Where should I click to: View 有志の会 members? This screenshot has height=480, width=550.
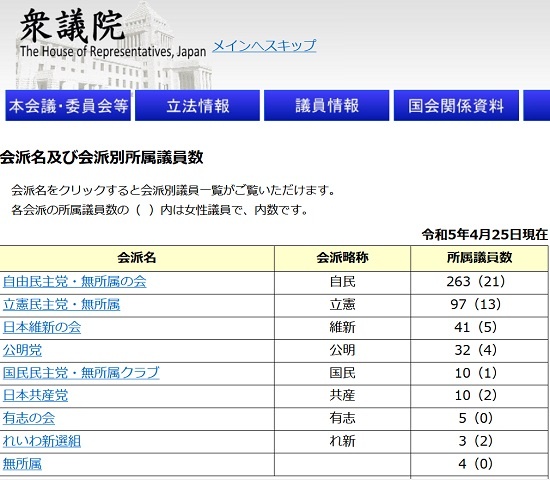pos(29,418)
